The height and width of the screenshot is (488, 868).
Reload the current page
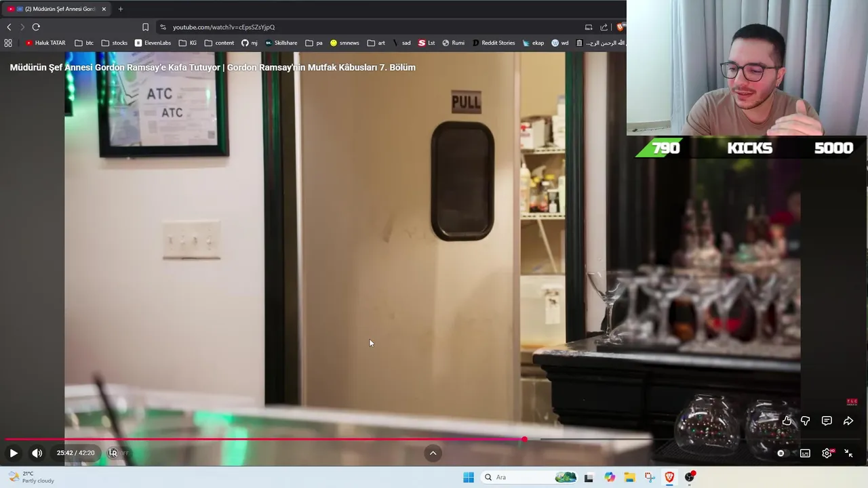coord(36,27)
